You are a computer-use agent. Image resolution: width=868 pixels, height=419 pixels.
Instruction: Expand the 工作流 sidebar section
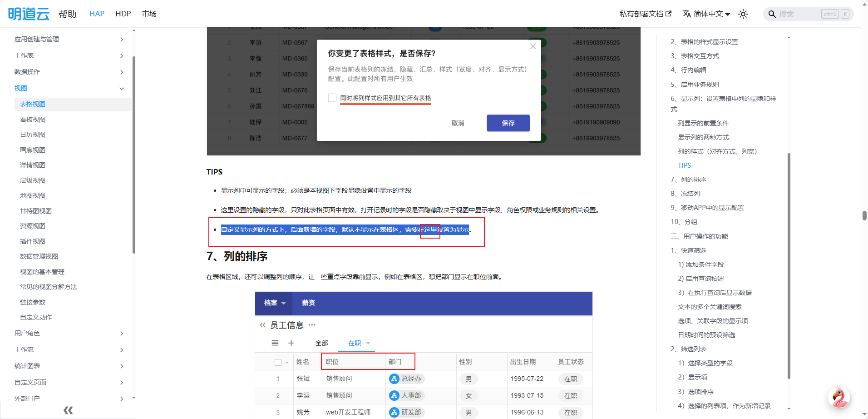tap(121, 350)
